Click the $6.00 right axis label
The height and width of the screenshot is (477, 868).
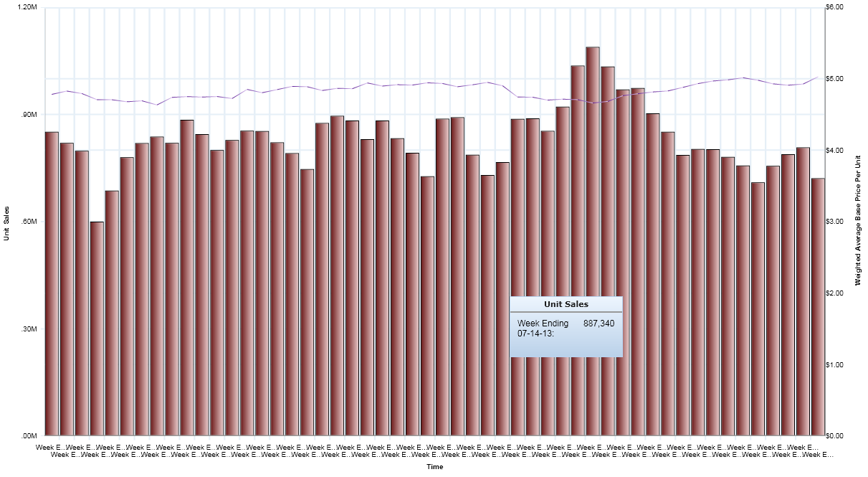(836, 7)
